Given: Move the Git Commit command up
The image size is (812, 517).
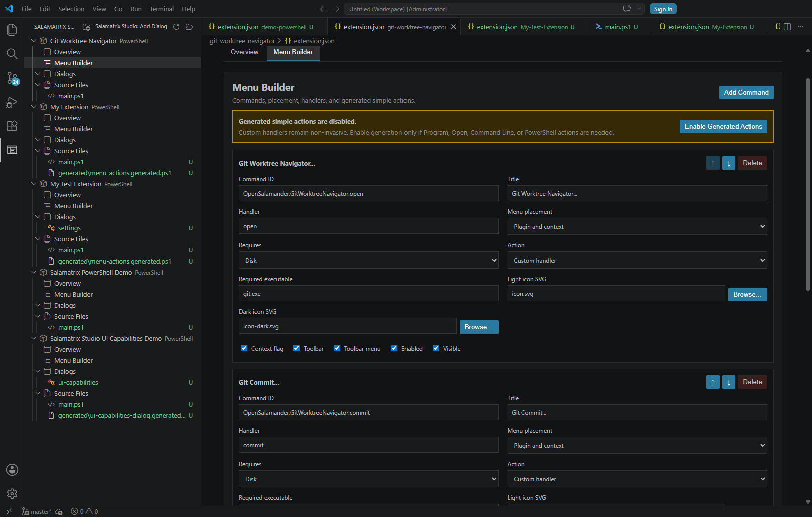Looking at the screenshot, I should pos(713,382).
